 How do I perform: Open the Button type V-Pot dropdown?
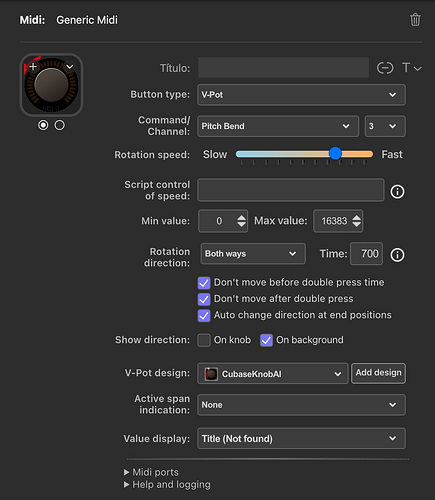(301, 95)
